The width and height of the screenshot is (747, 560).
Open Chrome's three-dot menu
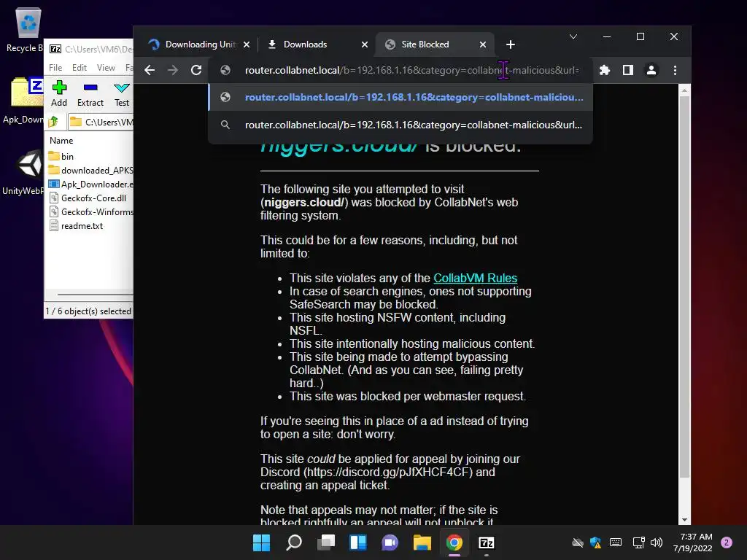point(675,71)
